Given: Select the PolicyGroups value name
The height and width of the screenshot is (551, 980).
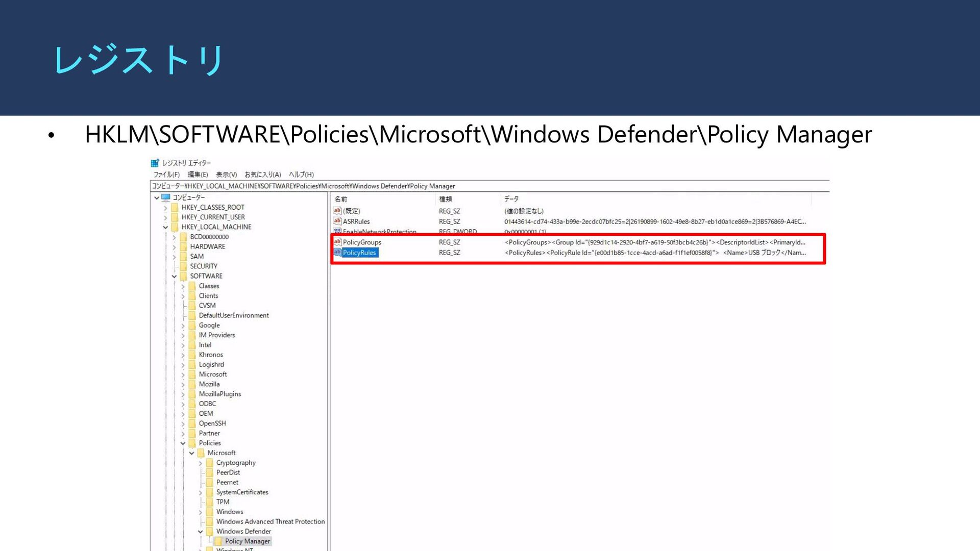Looking at the screenshot, I should [x=362, y=242].
